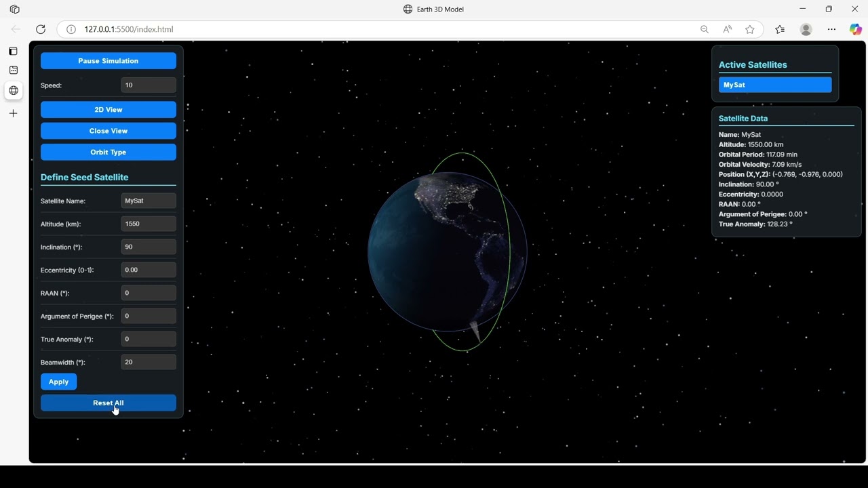Screen dimensions: 868x488
Task: Open the Orbit Type button
Action: click(x=108, y=152)
